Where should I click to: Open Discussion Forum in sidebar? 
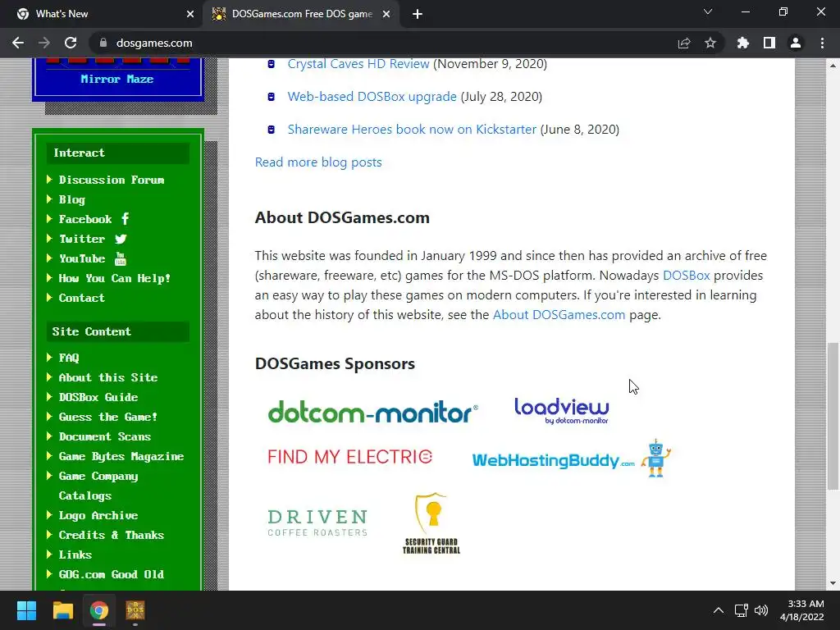coord(112,180)
